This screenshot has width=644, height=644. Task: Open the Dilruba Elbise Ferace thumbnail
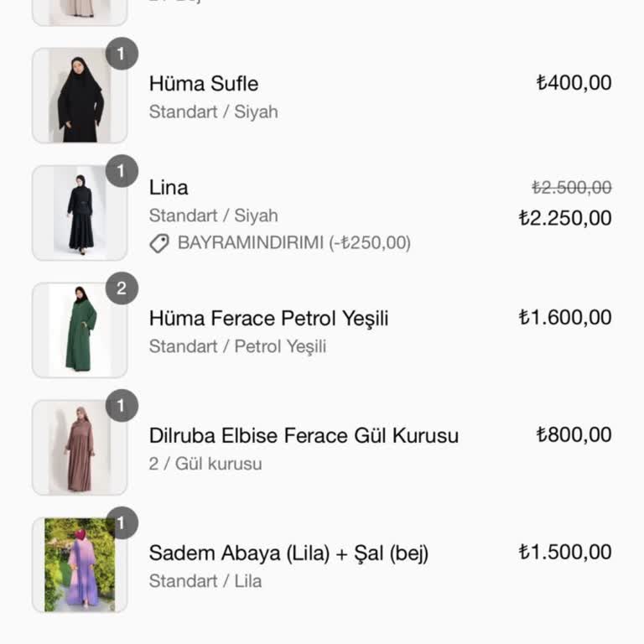[x=80, y=448]
